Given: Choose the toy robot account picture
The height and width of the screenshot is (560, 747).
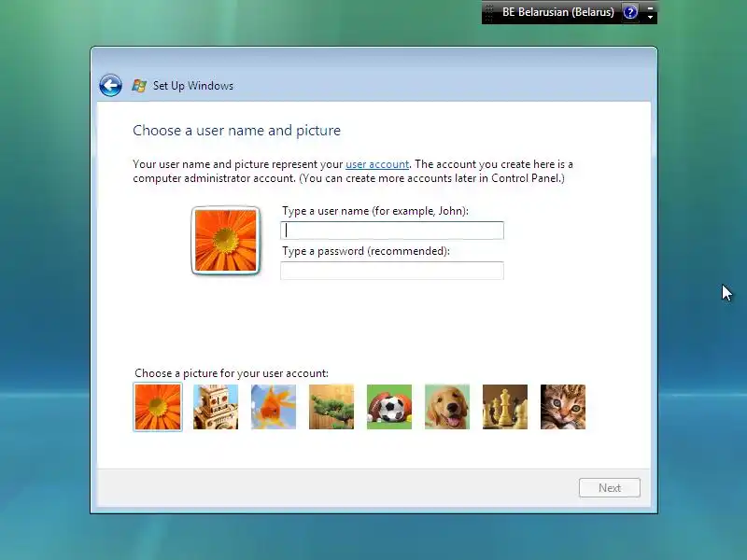Looking at the screenshot, I should point(216,407).
